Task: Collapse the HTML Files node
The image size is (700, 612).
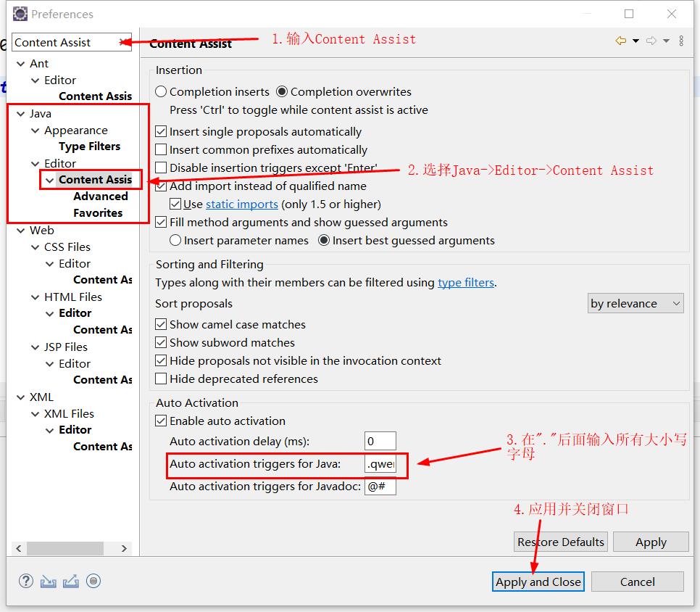Action: [36, 297]
